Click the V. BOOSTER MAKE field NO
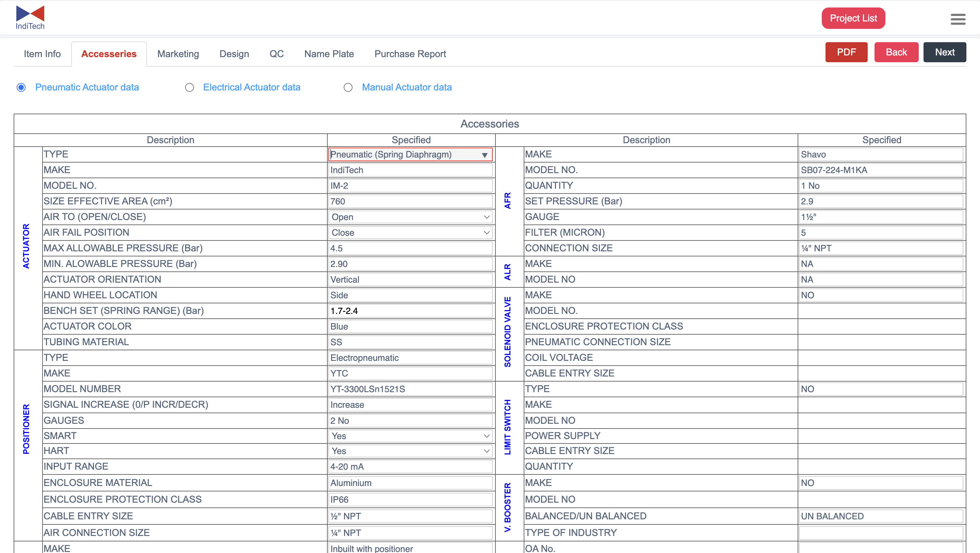This screenshot has width=980, height=553. coord(881,483)
